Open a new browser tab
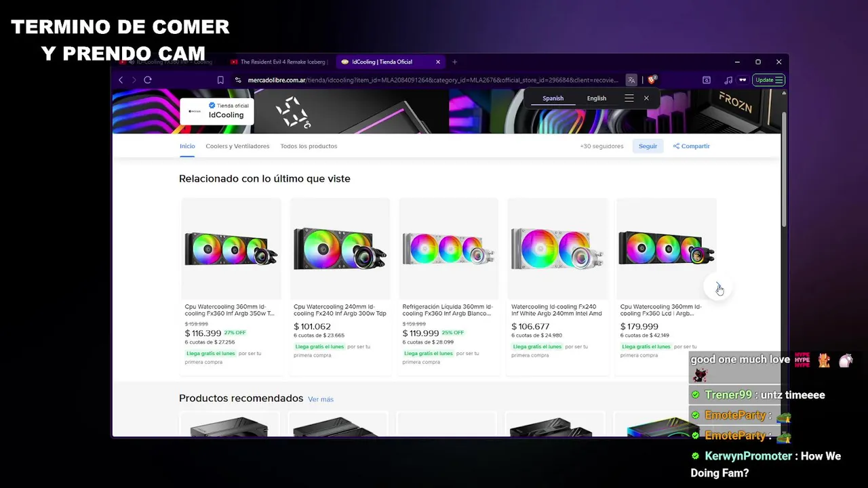The height and width of the screenshot is (488, 868). pyautogui.click(x=454, y=62)
